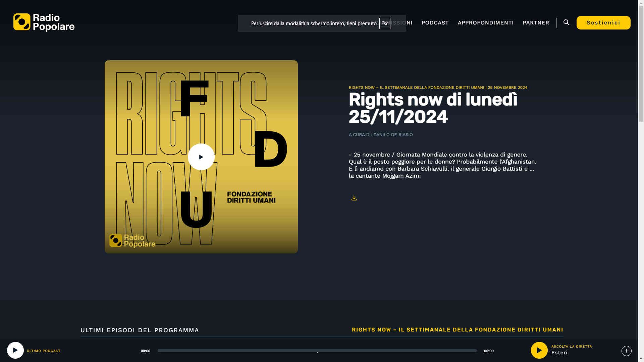Image resolution: width=644 pixels, height=362 pixels.
Task: Open the Podcast menu
Action: point(435,23)
